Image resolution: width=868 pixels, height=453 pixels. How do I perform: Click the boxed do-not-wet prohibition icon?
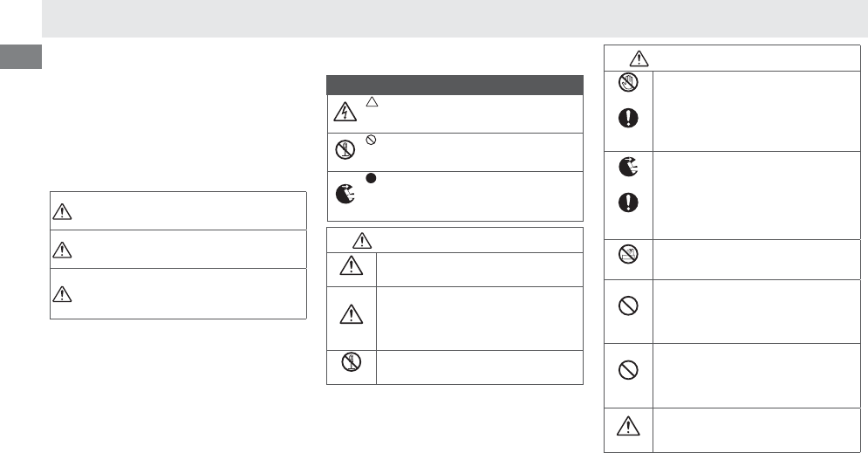click(x=628, y=253)
